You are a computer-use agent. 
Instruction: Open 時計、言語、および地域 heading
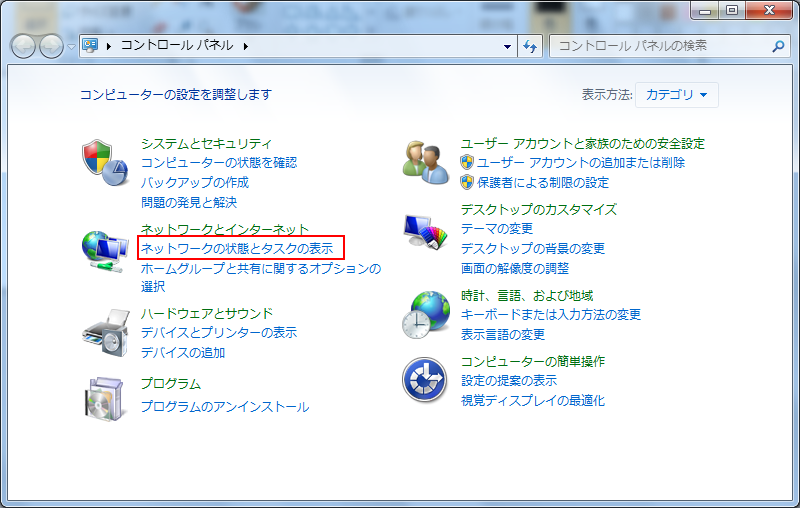527,295
